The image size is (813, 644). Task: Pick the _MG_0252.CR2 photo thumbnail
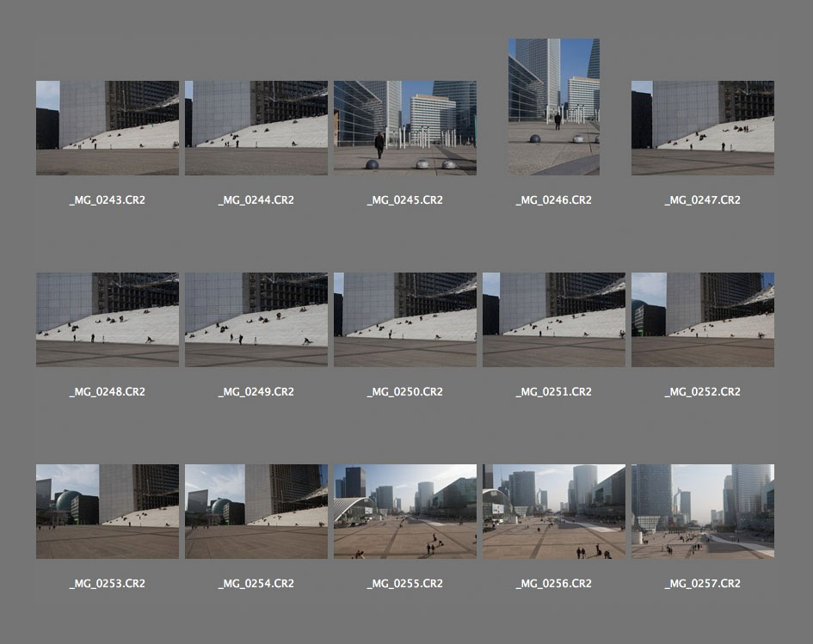click(703, 320)
